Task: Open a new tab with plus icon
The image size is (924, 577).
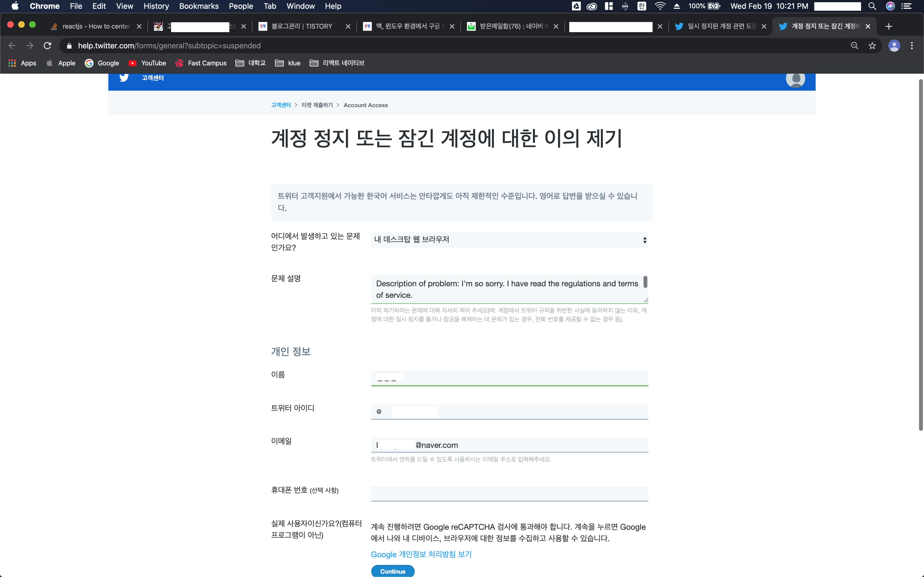Action: click(x=889, y=26)
